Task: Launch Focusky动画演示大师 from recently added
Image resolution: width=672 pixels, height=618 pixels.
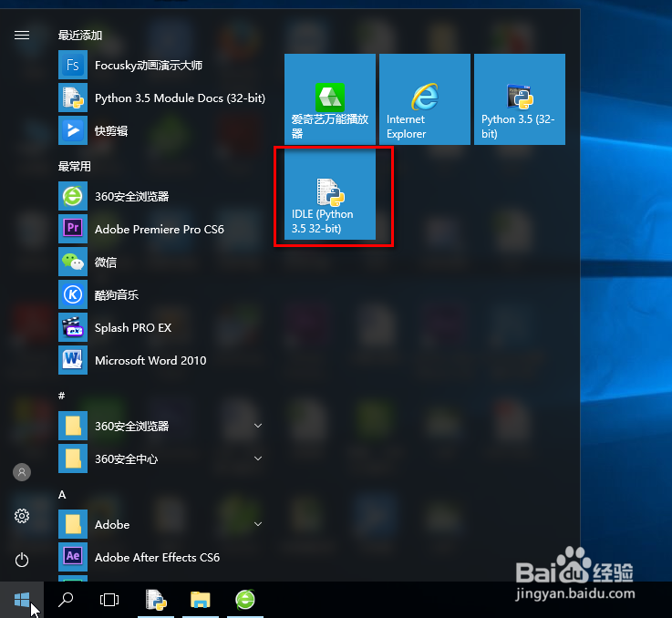Action: [162, 65]
